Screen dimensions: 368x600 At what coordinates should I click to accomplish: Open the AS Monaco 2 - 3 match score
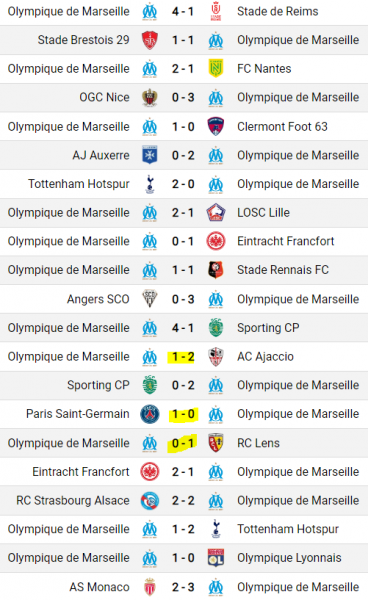183,587
